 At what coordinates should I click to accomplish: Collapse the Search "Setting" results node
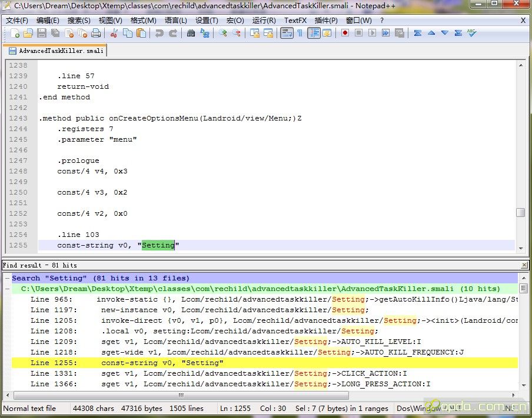(7, 279)
